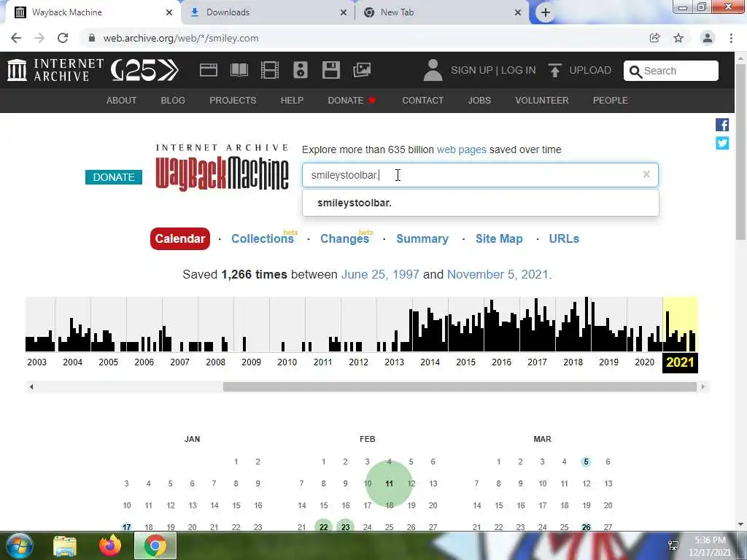
Task: Click the VOLUNTEER menu item
Action: click(542, 101)
